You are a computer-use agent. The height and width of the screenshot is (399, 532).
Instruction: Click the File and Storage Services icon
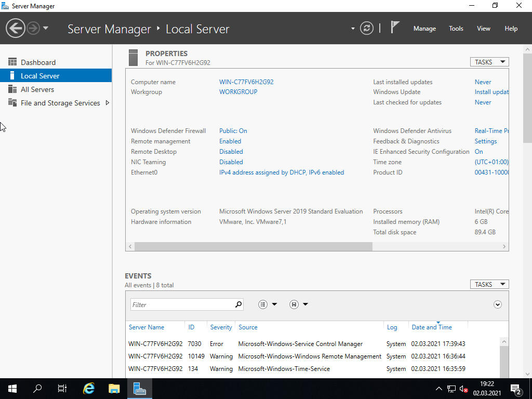[x=11, y=103]
